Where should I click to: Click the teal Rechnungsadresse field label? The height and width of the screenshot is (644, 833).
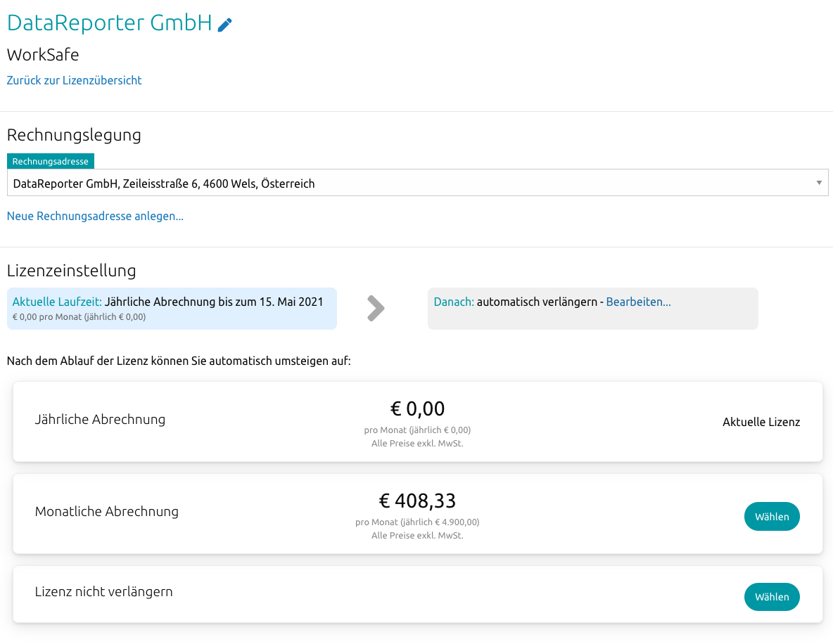[51, 162]
